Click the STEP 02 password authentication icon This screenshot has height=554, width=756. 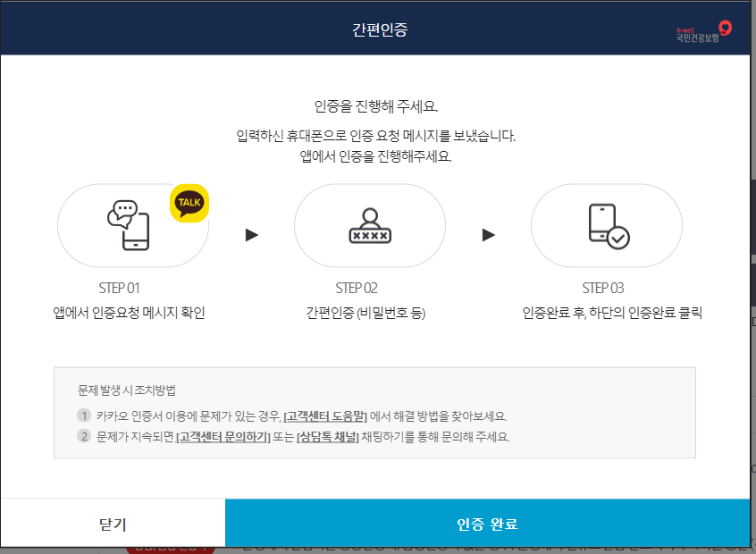click(369, 225)
